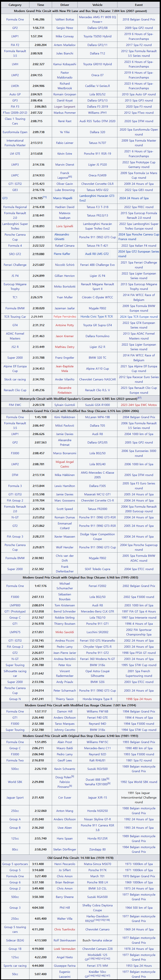The image size is (161, 980).
Task: Click Suzuki GSX-R1000 vehicle link
Action: point(97,405)
